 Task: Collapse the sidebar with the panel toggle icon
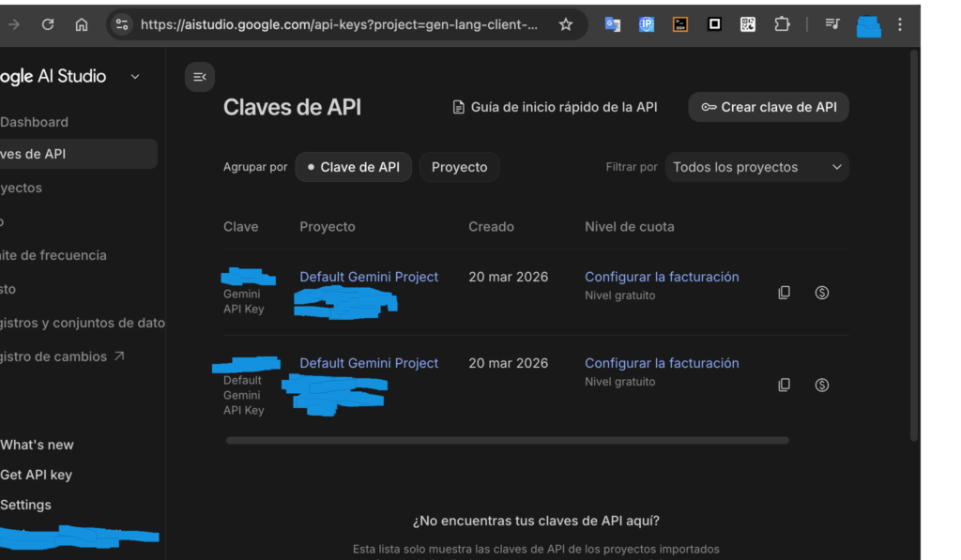199,77
